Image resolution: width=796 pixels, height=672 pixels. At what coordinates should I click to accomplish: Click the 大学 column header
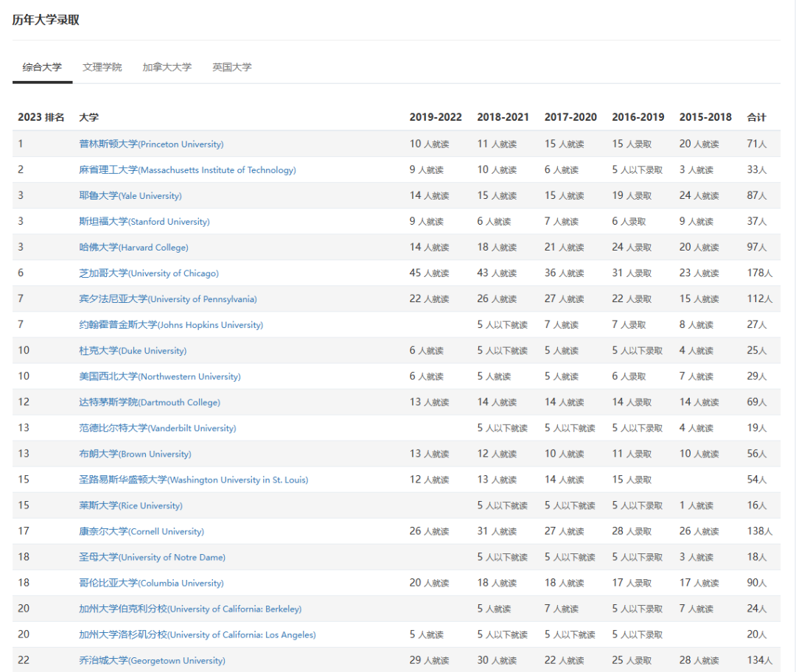(x=89, y=117)
